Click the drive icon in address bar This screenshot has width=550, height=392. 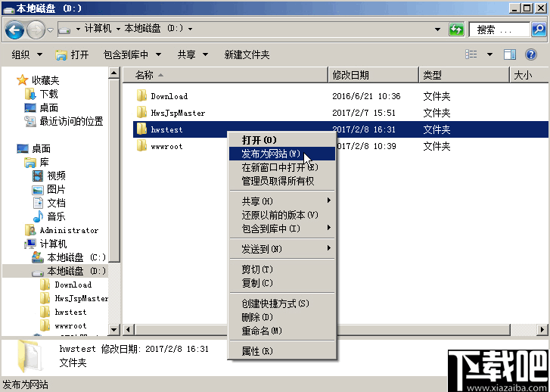pos(64,30)
